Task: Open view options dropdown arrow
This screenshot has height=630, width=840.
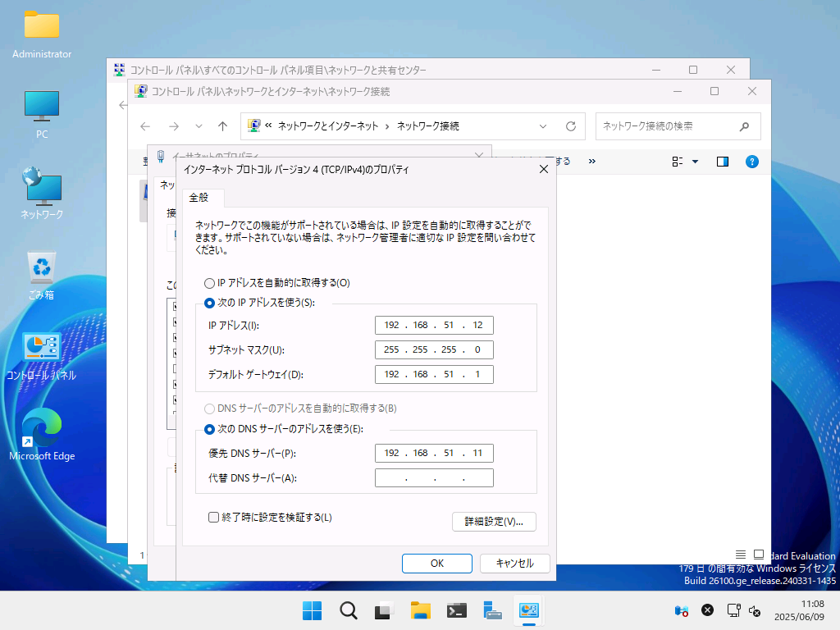Action: pyautogui.click(x=696, y=162)
